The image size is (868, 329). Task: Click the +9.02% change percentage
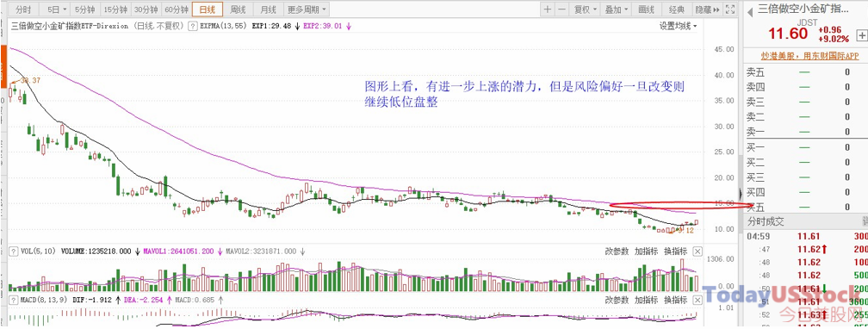(x=834, y=39)
